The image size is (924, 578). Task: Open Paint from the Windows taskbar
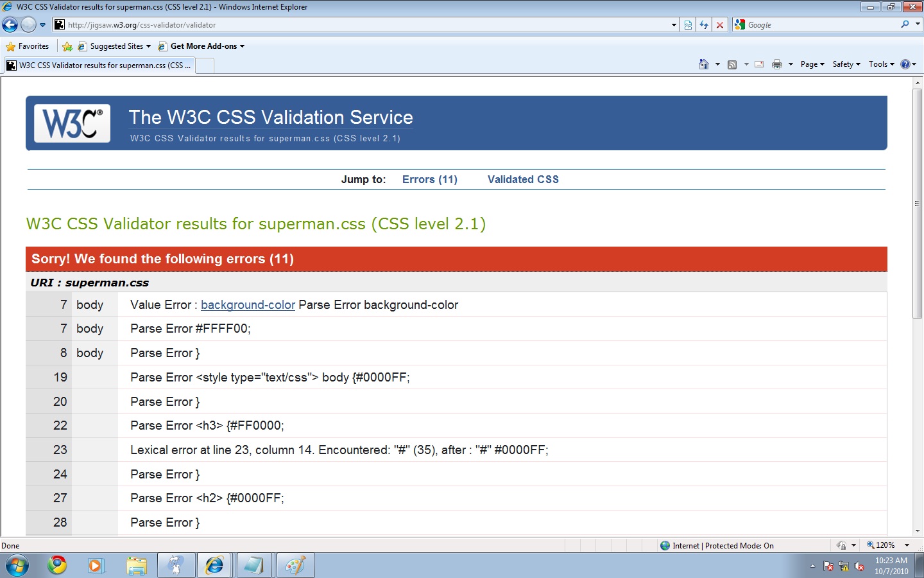[296, 566]
